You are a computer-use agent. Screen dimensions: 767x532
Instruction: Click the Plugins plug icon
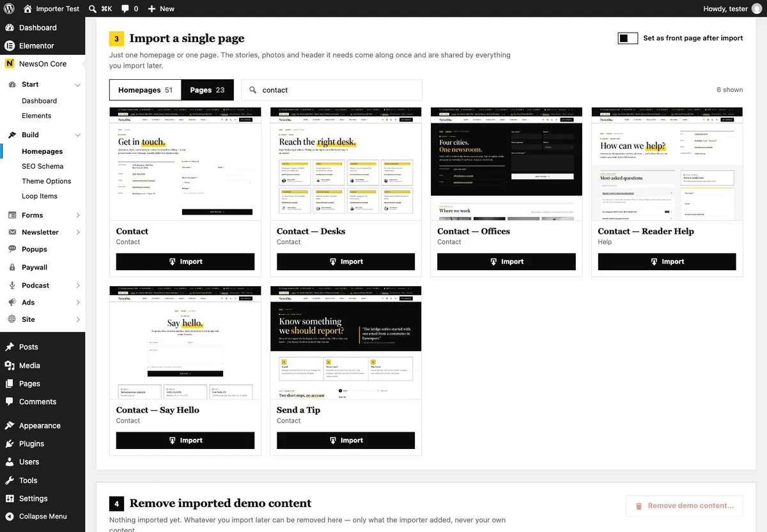pos(10,443)
